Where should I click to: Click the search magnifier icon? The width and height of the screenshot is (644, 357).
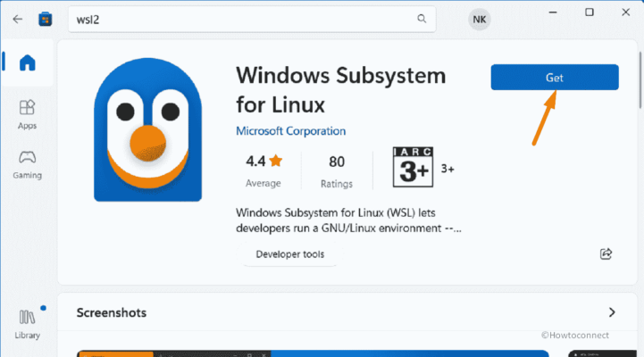[x=422, y=19]
